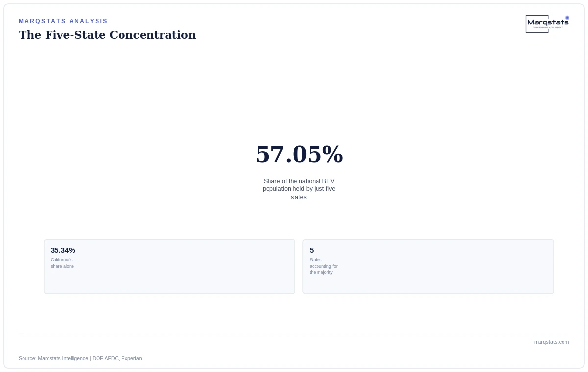Click "States accounting for the majority" label
Screen dimensions: 588x372
323,266
